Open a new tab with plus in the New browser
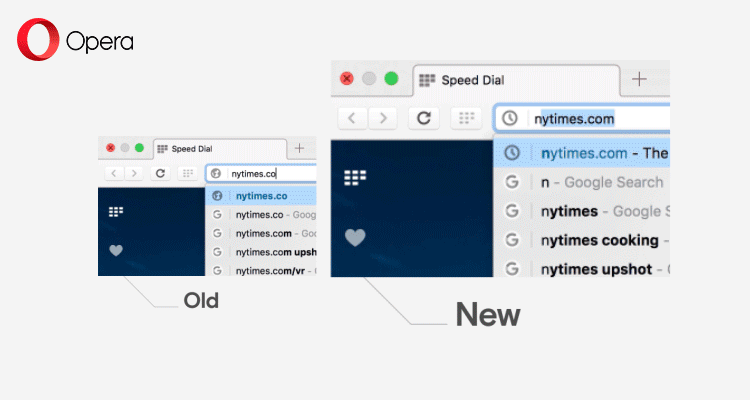This screenshot has height=400, width=750. point(639,79)
